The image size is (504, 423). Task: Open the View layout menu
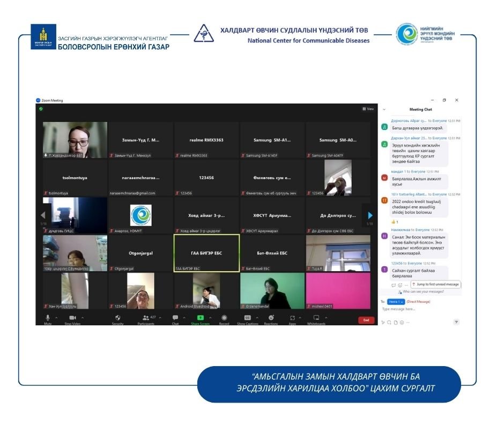pos(368,109)
